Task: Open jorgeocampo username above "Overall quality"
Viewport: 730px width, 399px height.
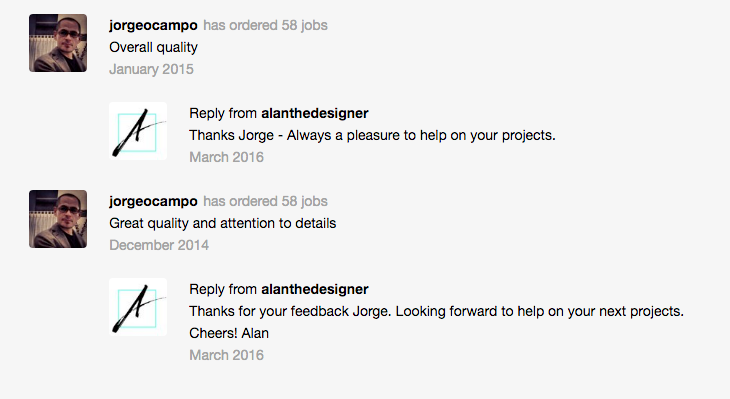Action: tap(153, 25)
